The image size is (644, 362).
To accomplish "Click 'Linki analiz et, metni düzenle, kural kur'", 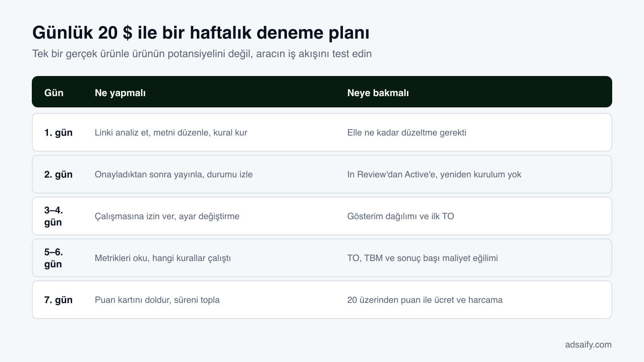I will [171, 133].
